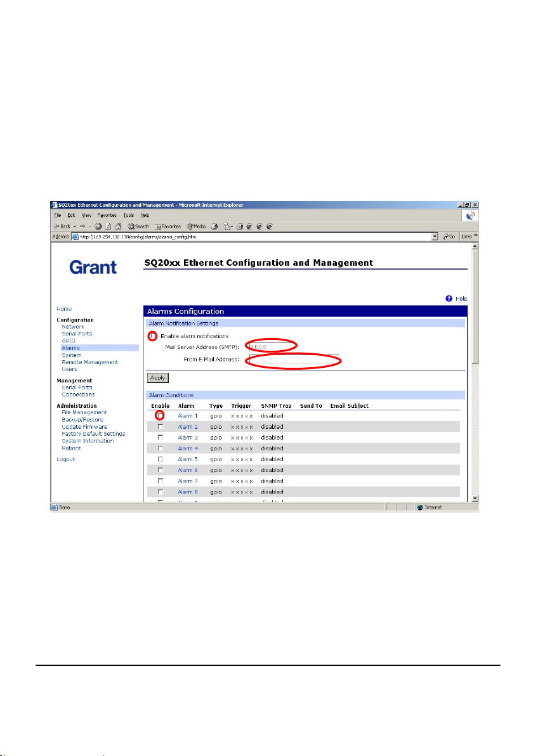This screenshot has height=756, width=533.
Task: Click the From E-Mail Address field
Action: point(294,360)
